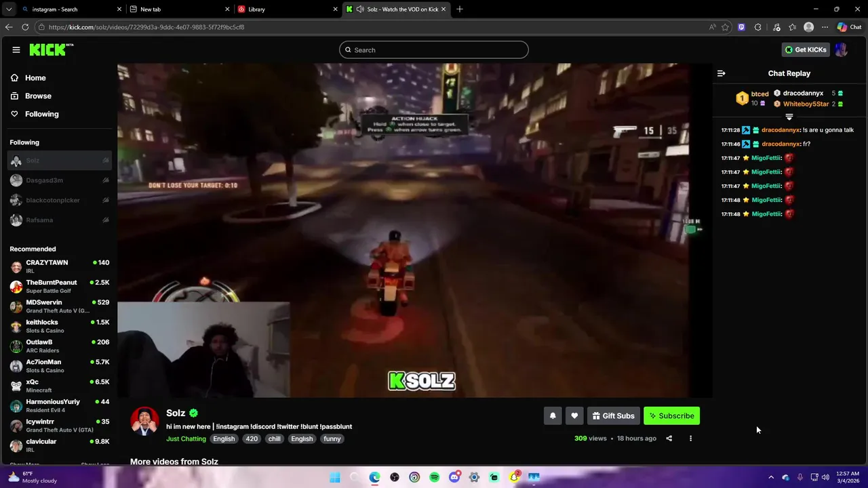
Task: Reload the current page
Action: (x=25, y=27)
